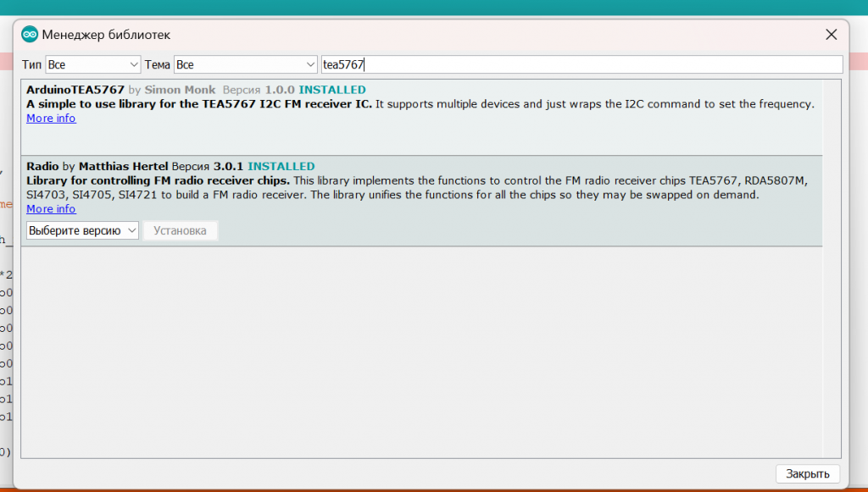Viewport: 868px width, 492px height.
Task: Open More info link for ArduinoTEA5767
Action: tap(51, 119)
